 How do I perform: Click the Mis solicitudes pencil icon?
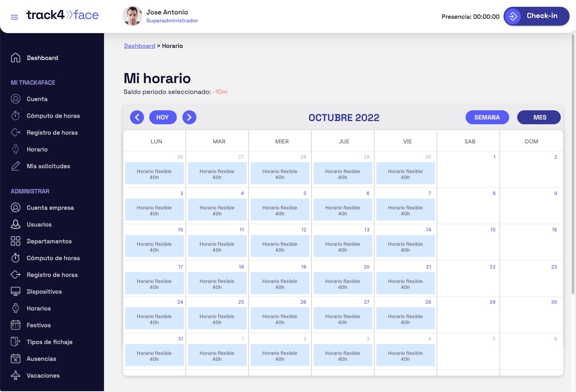[16, 166]
